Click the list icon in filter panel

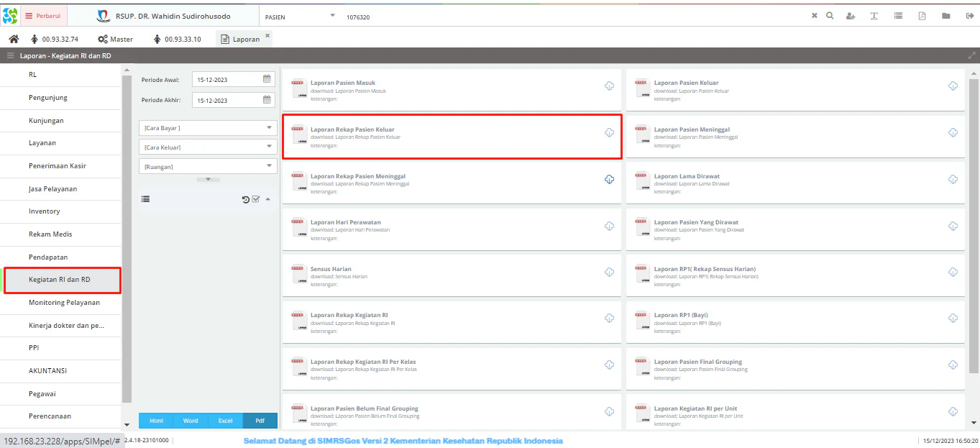(x=145, y=199)
